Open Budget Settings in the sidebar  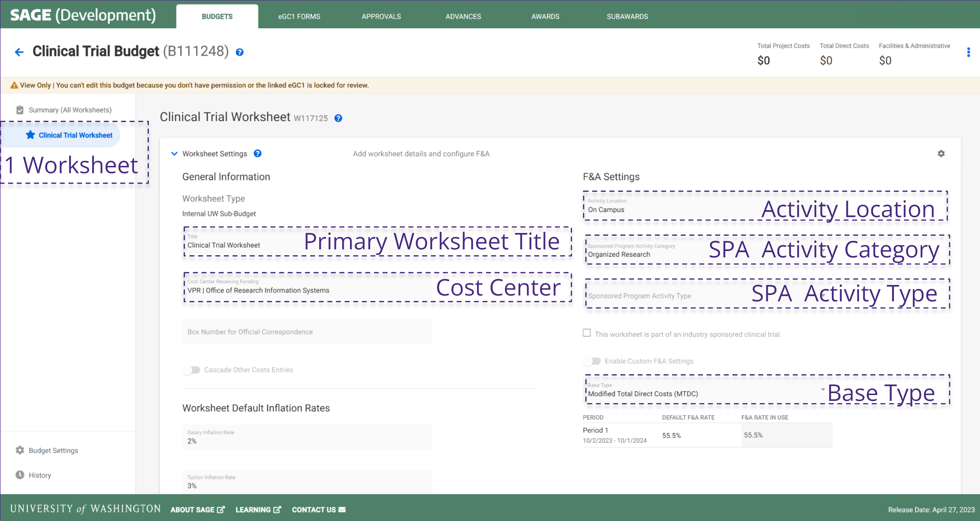click(53, 450)
